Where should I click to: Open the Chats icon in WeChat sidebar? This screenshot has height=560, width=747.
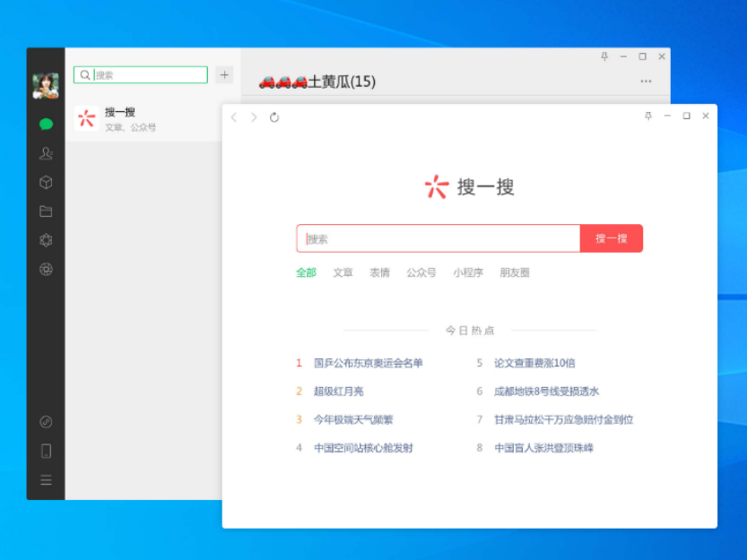coord(46,125)
